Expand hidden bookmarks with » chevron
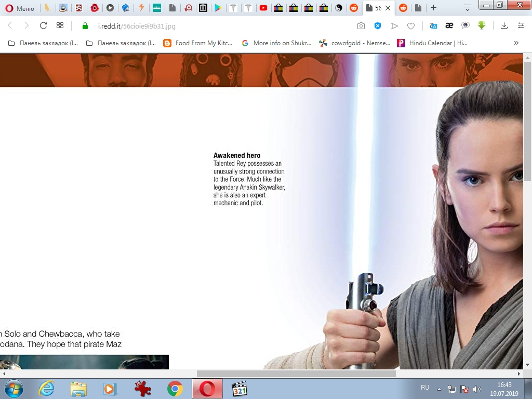The width and height of the screenshot is (532, 399). click(516, 43)
